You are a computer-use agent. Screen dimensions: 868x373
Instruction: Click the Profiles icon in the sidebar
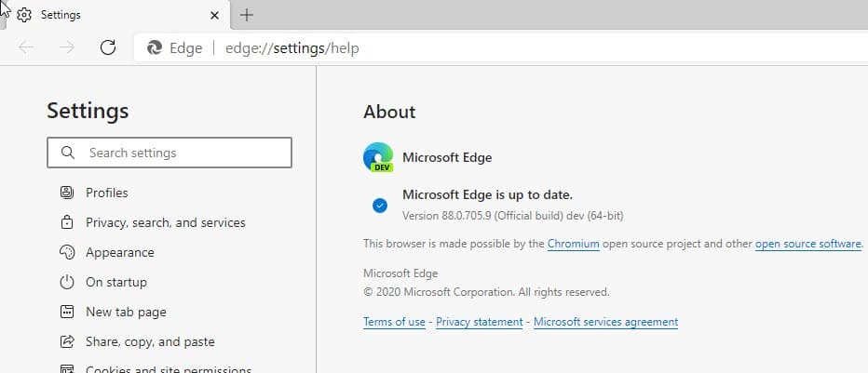point(66,193)
